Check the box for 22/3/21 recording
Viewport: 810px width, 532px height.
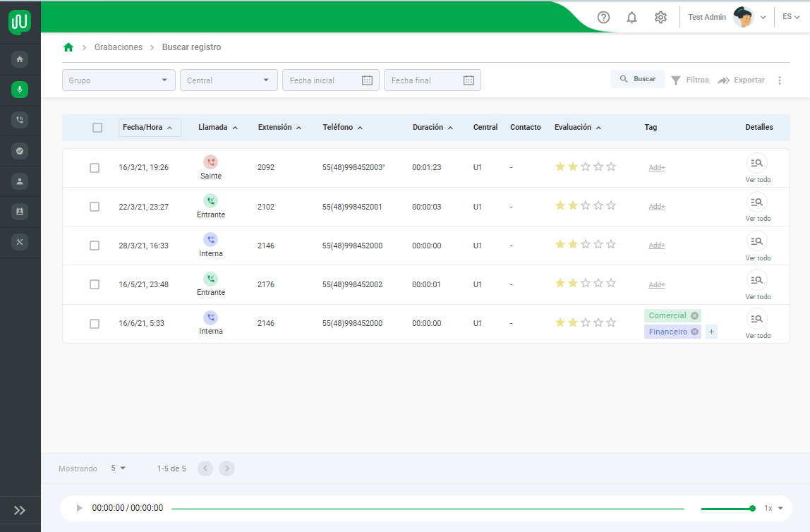point(95,207)
